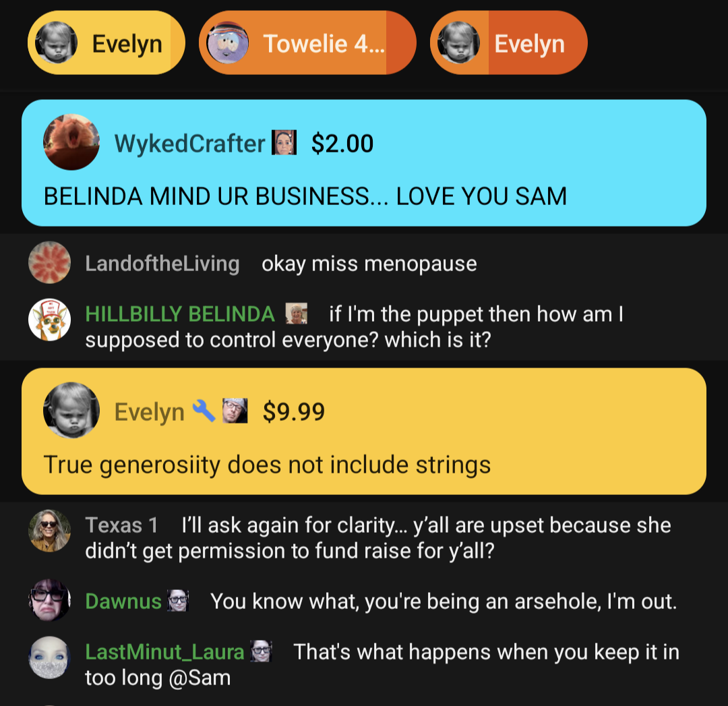Open Towelie 4... Super Chat ticker chip
This screenshot has width=728, height=706.
pos(307,42)
